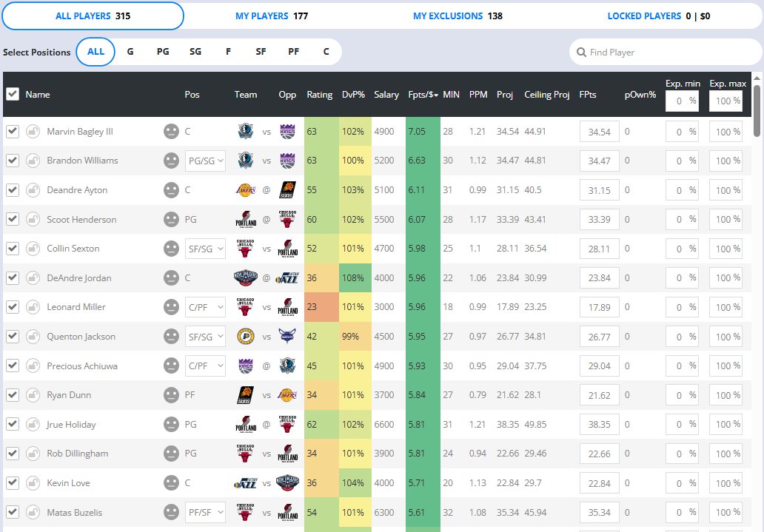This screenshot has width=764, height=532.
Task: Sort the table by the Salary column
Action: pos(386,95)
